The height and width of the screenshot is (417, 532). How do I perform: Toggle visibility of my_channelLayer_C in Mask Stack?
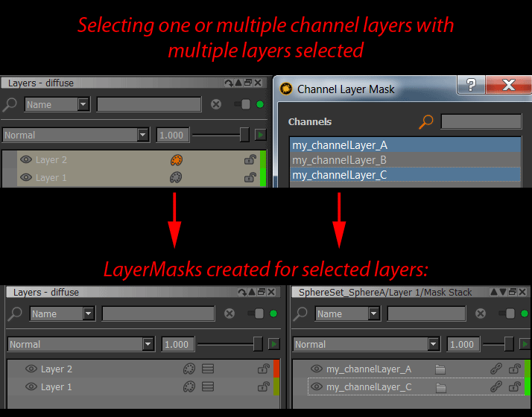coord(317,387)
